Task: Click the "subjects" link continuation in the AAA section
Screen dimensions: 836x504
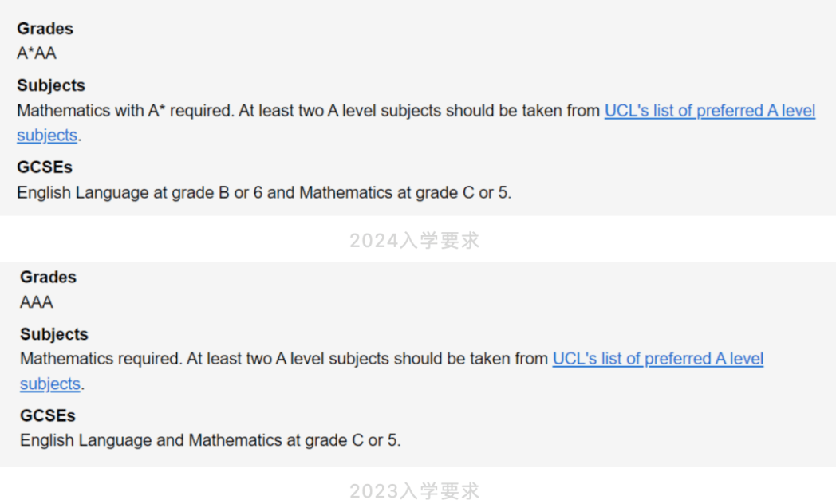Action: 50,384
